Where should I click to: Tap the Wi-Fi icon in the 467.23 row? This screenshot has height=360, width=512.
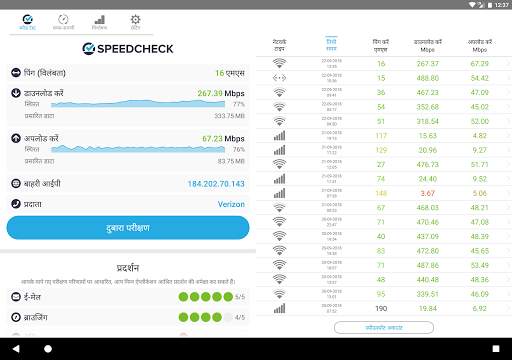click(x=279, y=92)
